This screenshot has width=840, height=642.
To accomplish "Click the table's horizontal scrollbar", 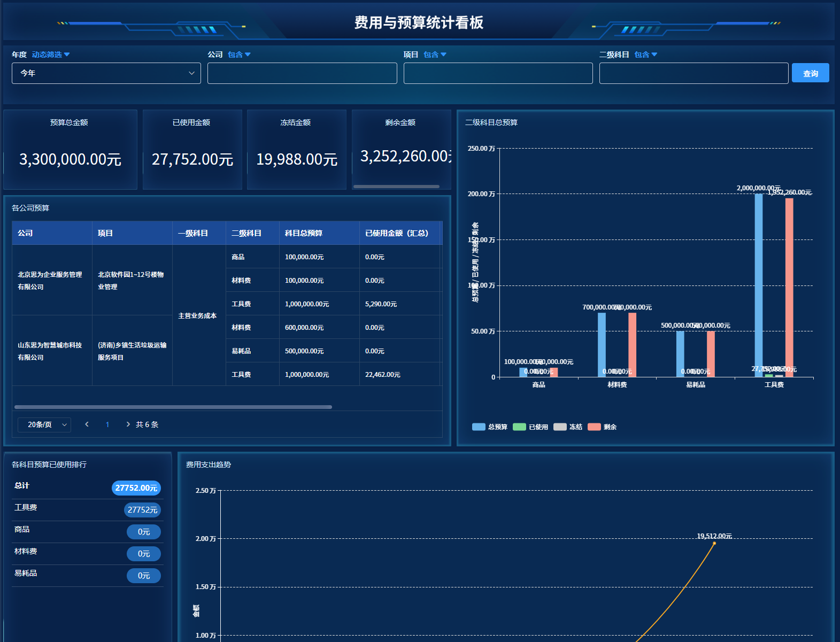I will (173, 407).
